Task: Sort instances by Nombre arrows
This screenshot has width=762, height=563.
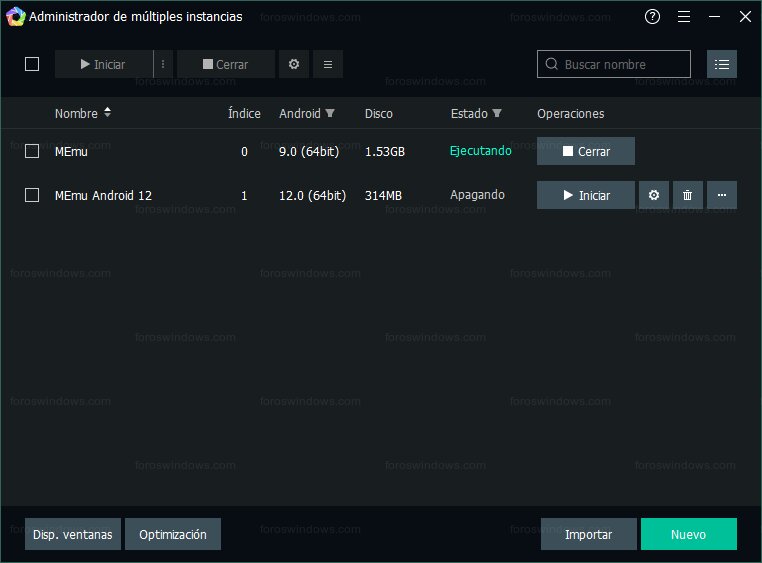Action: click(x=107, y=113)
